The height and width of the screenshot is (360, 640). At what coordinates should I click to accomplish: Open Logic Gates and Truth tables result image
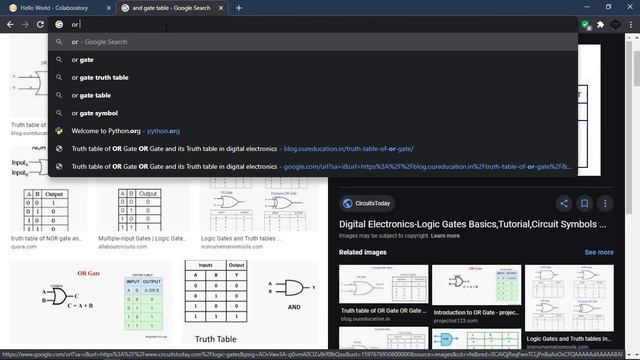pos(259,204)
